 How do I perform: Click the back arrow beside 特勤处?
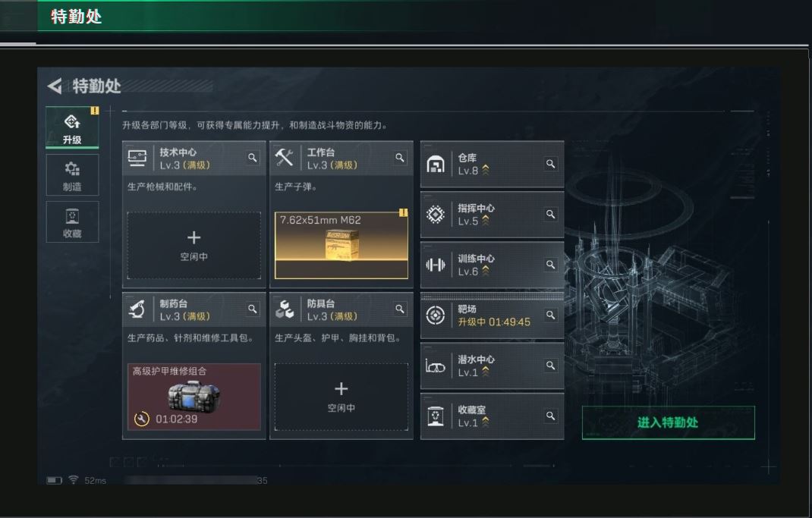click(55, 86)
